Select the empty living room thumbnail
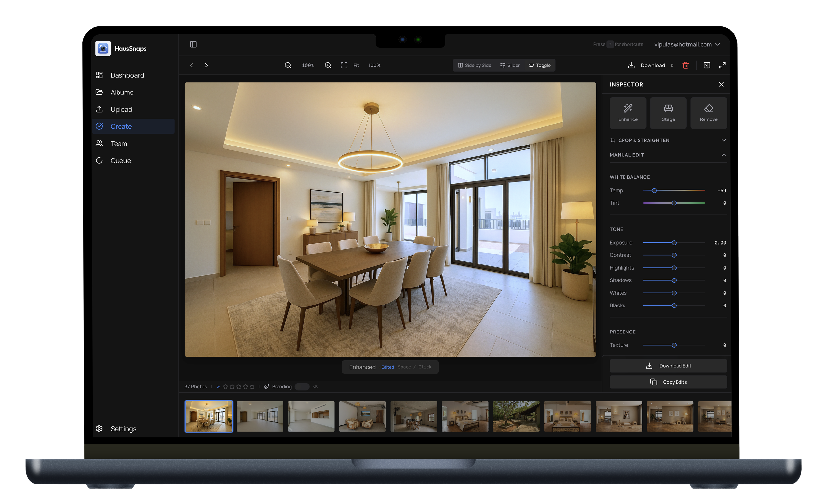Viewport: 823px width, 504px height. pyautogui.click(x=260, y=416)
